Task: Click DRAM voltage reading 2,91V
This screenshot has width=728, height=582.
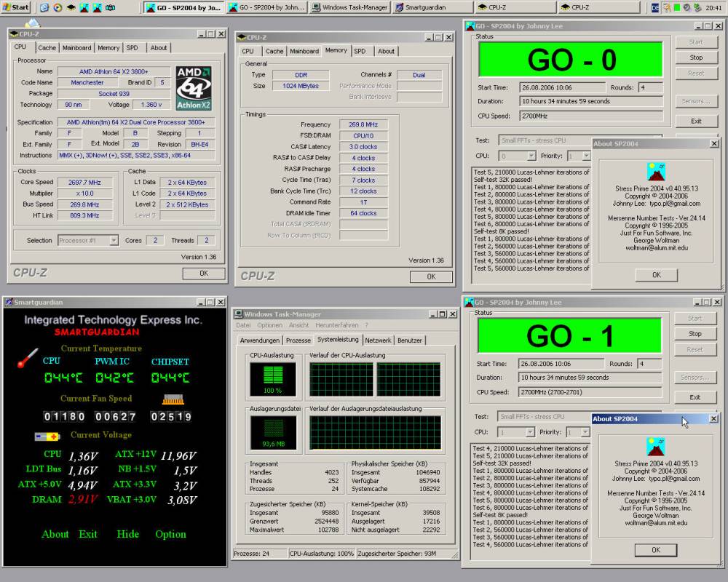Action: (x=83, y=499)
